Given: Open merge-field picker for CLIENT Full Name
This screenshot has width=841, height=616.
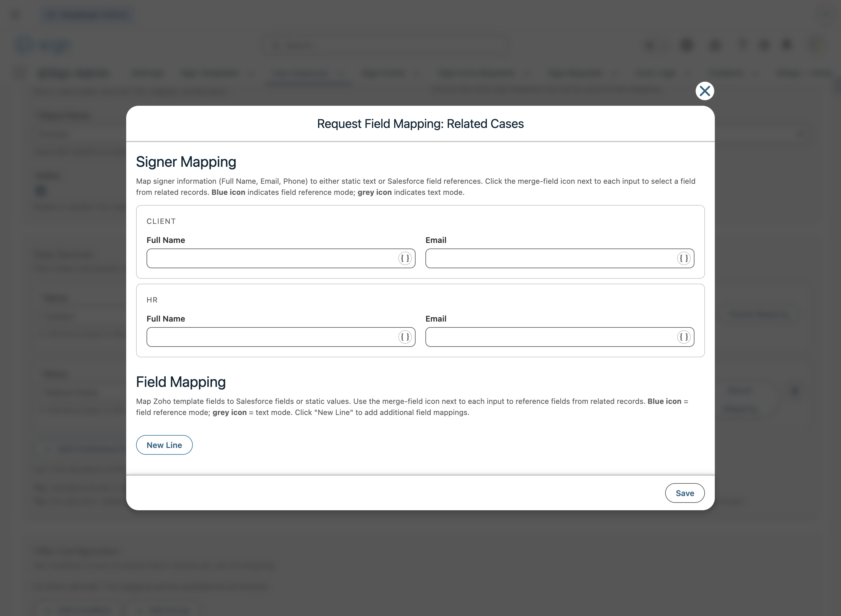Looking at the screenshot, I should click(x=405, y=258).
